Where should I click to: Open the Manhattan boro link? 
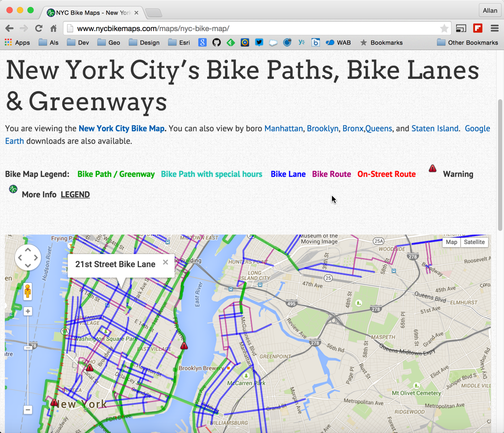(284, 129)
